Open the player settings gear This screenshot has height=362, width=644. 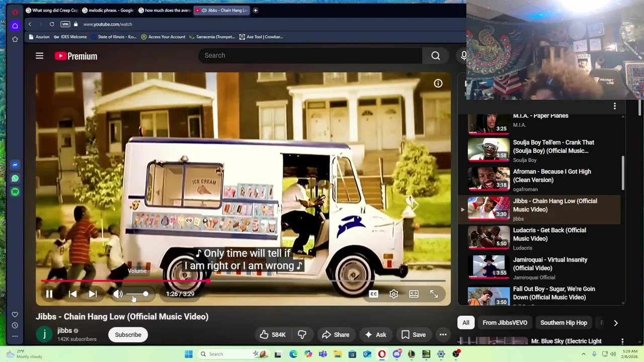point(393,294)
